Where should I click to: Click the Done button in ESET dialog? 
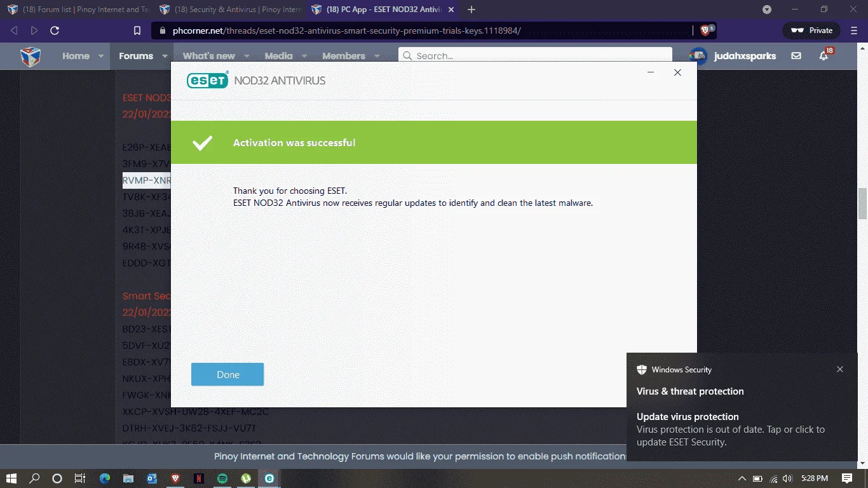coord(227,374)
